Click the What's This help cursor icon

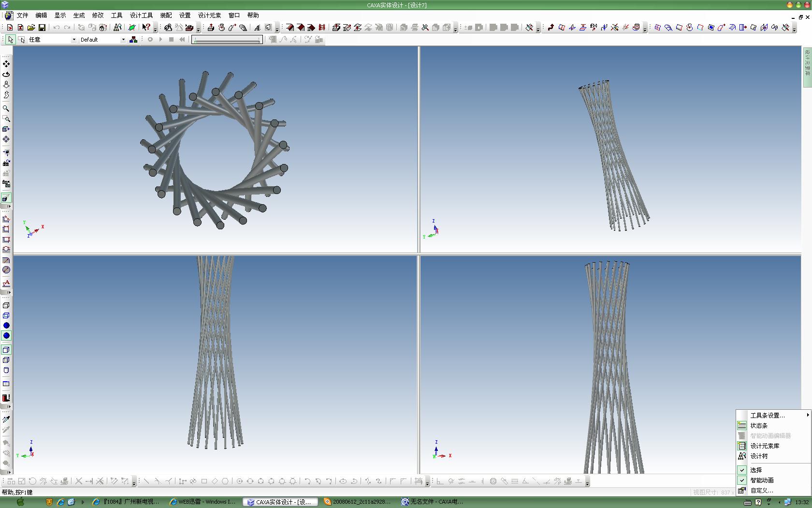pyautogui.click(x=146, y=28)
